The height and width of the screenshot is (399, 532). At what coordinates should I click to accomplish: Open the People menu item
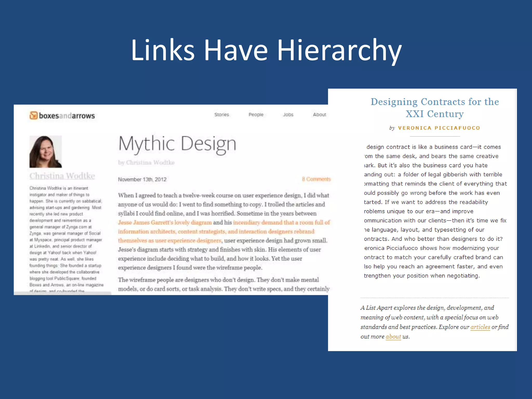tap(256, 115)
